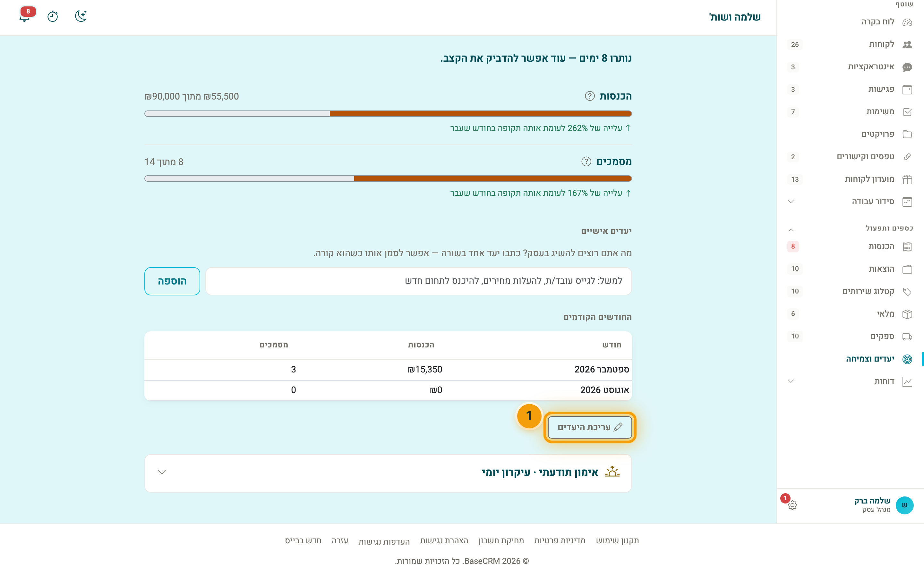Image resolution: width=924 pixels, height=578 pixels.
Task: Click the מלאי box icon
Action: click(x=907, y=314)
